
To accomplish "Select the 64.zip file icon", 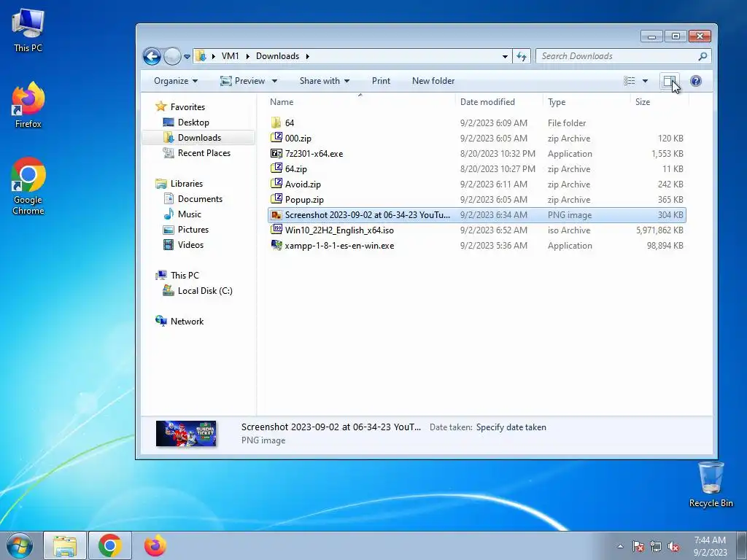I will pyautogui.click(x=276, y=168).
